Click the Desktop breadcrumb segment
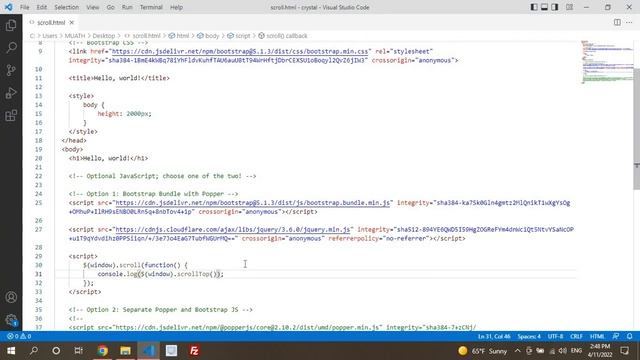Image resolution: width=640 pixels, height=360 pixels. coord(104,36)
